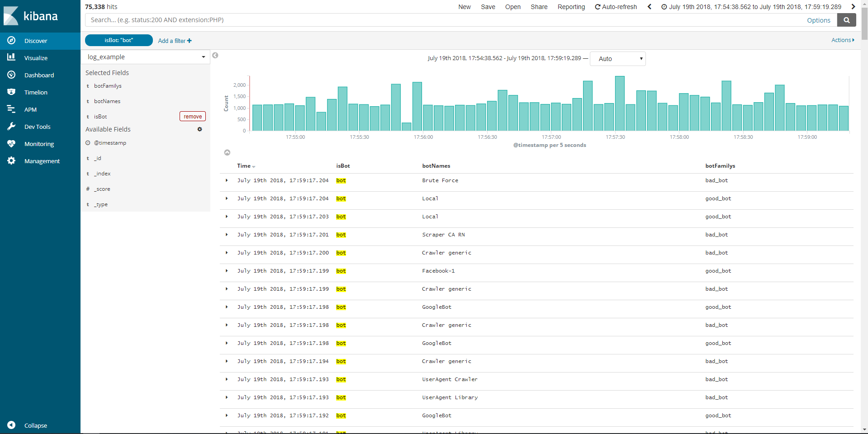Click the search magnifier button
Viewport: 868px width, 434px height.
[x=846, y=20]
